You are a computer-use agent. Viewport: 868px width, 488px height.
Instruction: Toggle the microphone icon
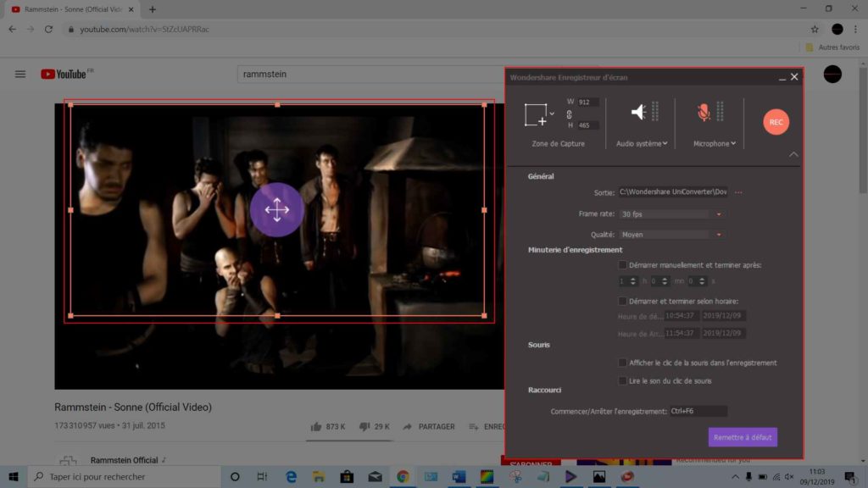pos(704,112)
